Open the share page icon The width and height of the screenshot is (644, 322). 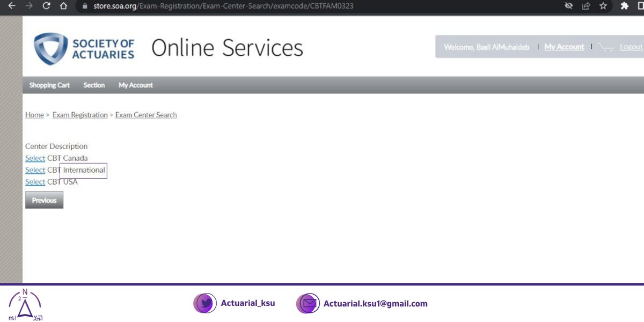coord(586,6)
